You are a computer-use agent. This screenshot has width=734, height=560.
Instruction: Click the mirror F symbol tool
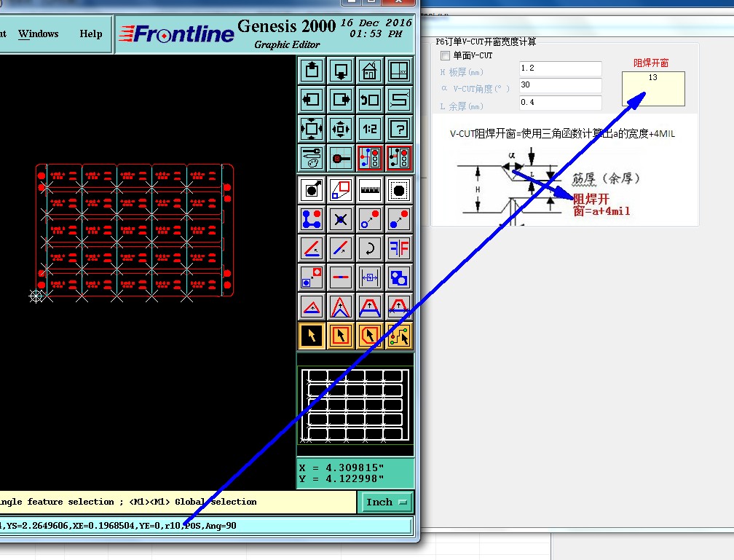coord(399,248)
